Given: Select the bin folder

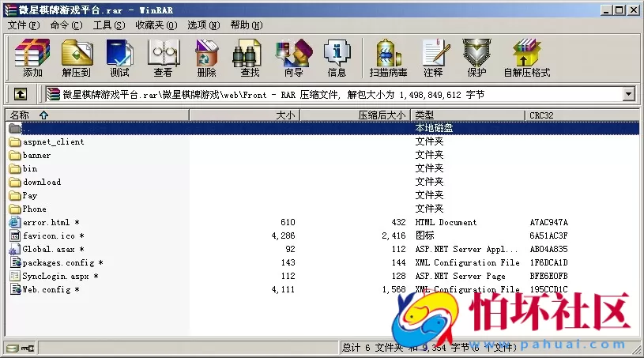Looking at the screenshot, I should coord(24,169).
